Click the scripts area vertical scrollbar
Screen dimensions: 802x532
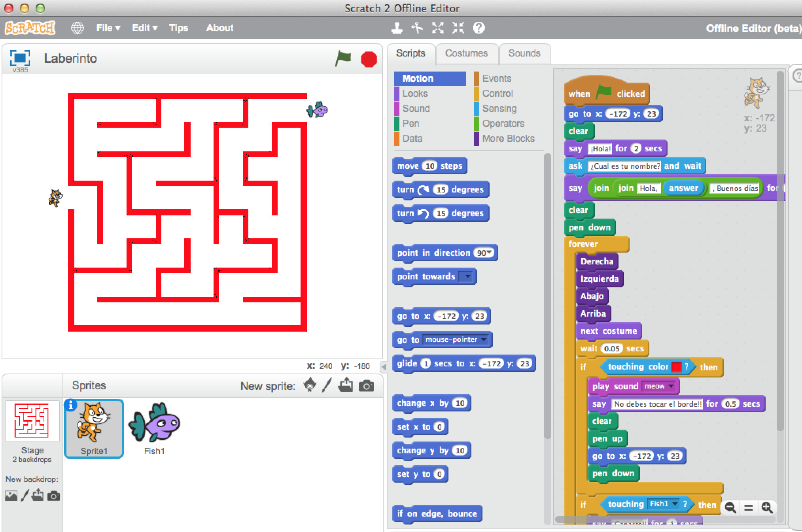tap(780, 251)
